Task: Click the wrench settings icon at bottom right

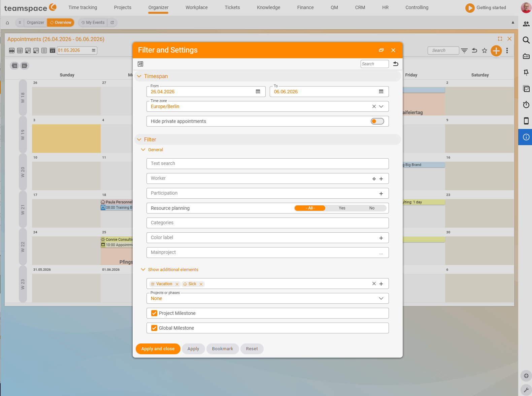Action: [x=526, y=390]
